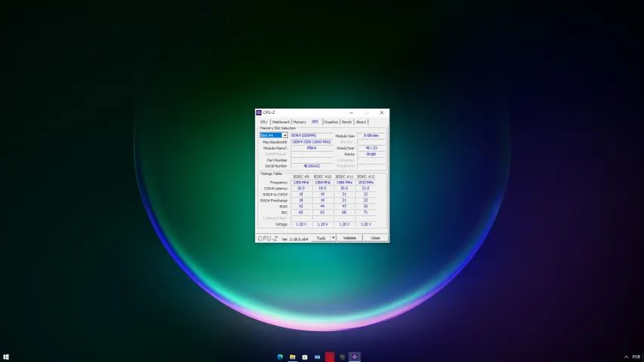The image size is (644, 362).
Task: Click the JEDEC #11 tRAS value 47
Action: tap(344, 207)
